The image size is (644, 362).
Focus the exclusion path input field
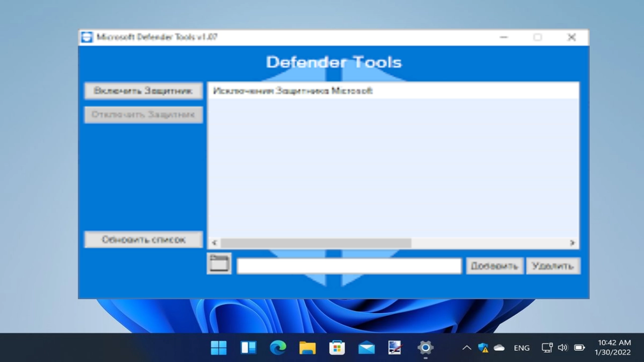pyautogui.click(x=349, y=266)
